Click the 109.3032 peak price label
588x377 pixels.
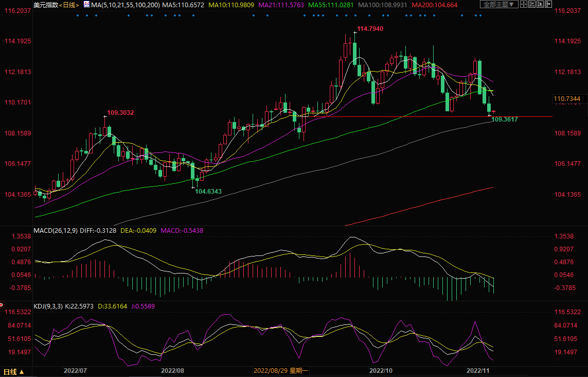pos(120,112)
